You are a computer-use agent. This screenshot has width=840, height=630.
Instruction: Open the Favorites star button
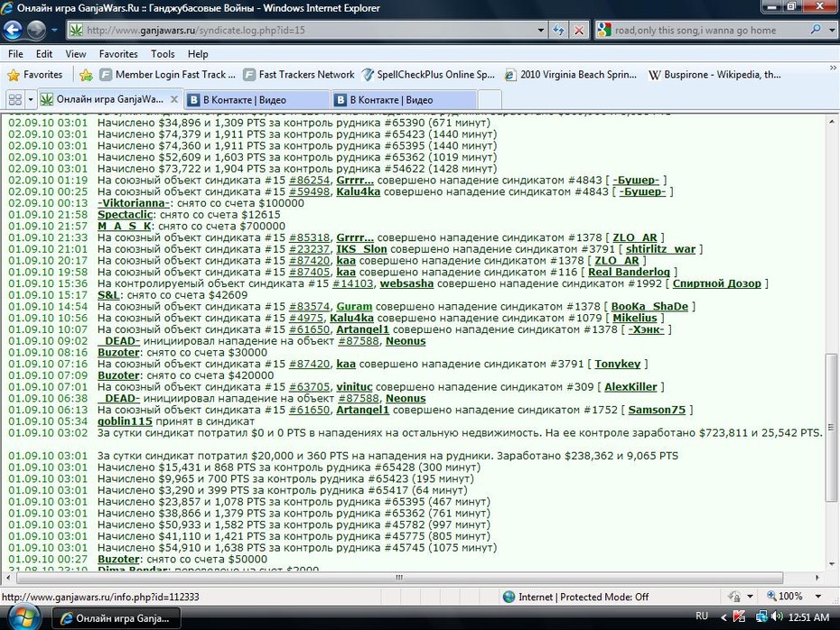(x=36, y=74)
